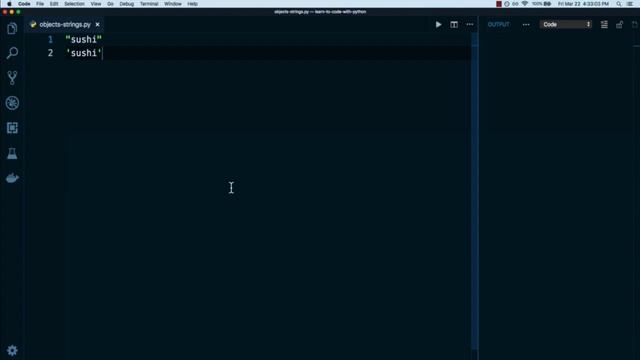Screen dimensions: 640x360
Task: Run the code with the play button
Action: pyautogui.click(x=438, y=24)
